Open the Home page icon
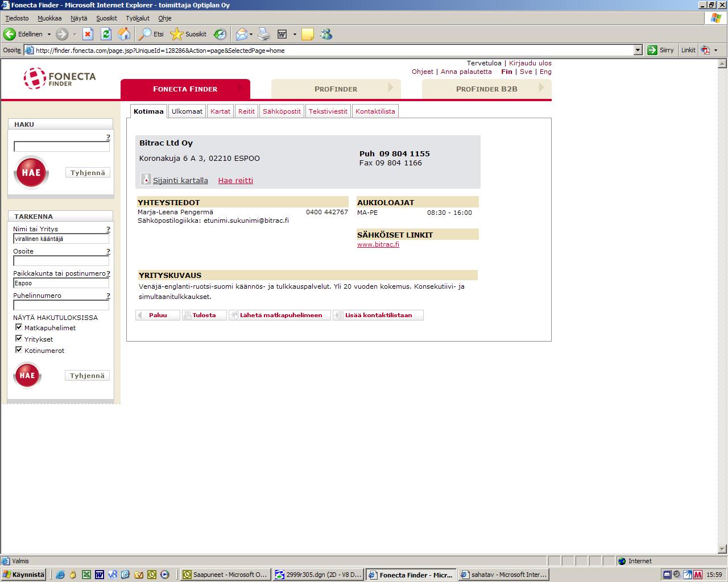The width and height of the screenshot is (728, 582). pyautogui.click(x=124, y=34)
